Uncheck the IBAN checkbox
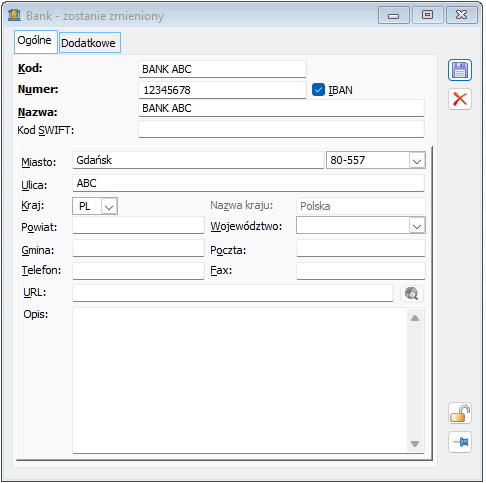Viewport: 486px width, 483px height. pos(318,90)
